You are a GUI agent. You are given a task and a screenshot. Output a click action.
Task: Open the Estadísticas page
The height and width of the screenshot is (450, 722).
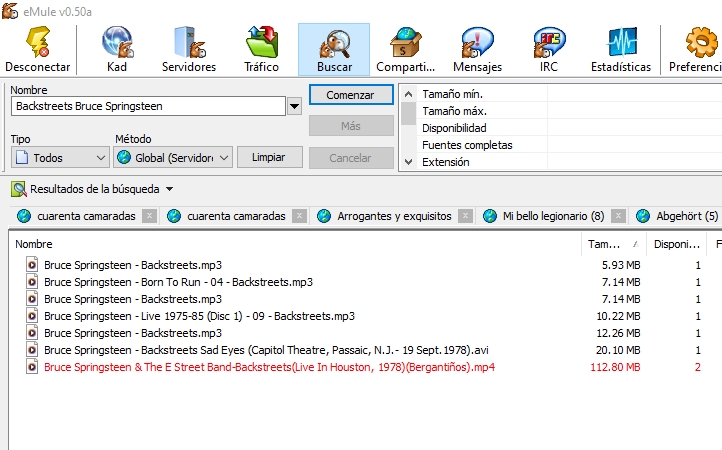coord(621,49)
